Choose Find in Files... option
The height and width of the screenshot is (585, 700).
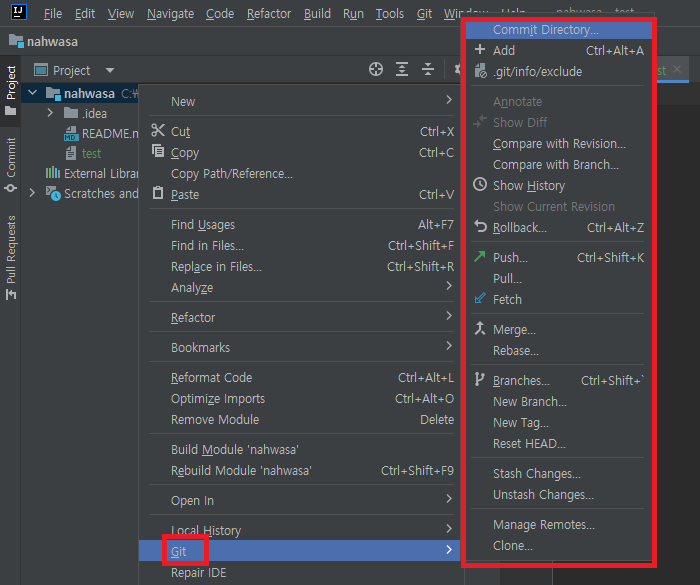[x=301, y=246]
